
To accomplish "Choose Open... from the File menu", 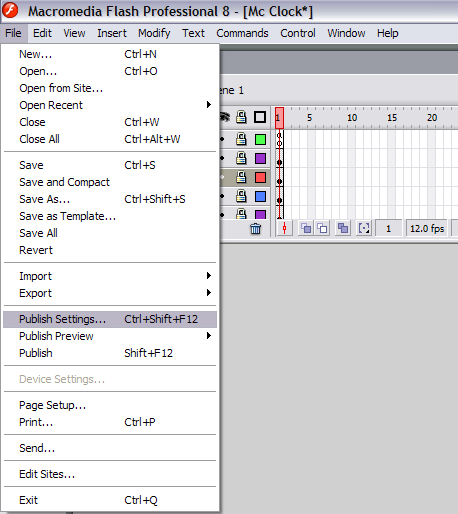I will [x=110, y=71].
